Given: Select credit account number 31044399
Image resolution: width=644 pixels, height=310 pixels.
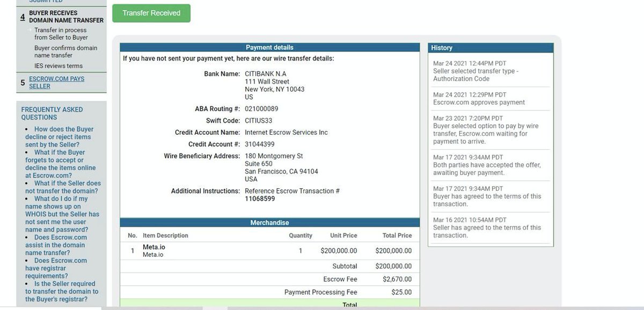Looking at the screenshot, I should (x=260, y=144).
